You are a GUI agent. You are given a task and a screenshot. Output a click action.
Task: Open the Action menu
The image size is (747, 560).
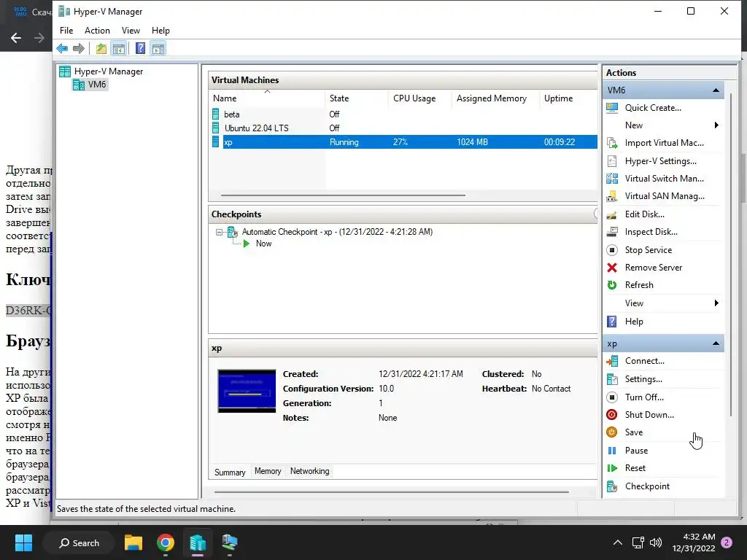97,31
